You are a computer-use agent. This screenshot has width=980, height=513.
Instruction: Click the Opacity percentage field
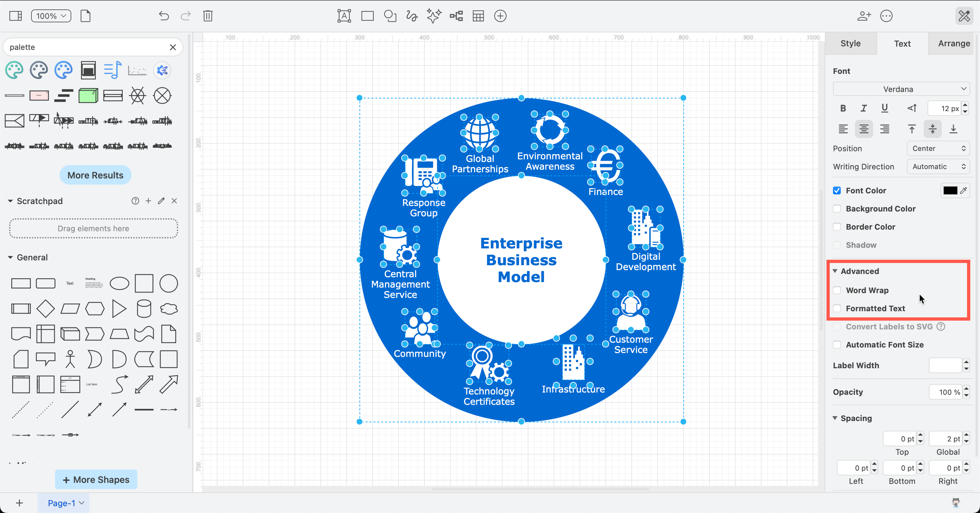coord(945,392)
